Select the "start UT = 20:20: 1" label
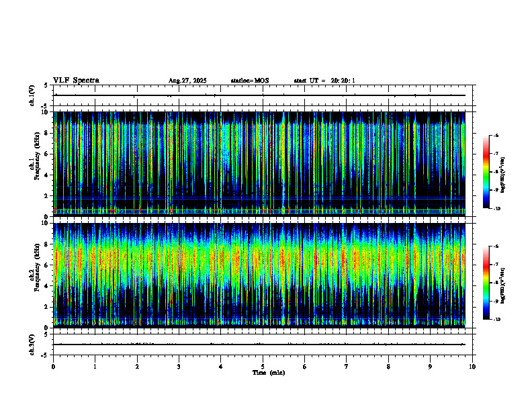This screenshot has height=411, width=532. coord(324,81)
